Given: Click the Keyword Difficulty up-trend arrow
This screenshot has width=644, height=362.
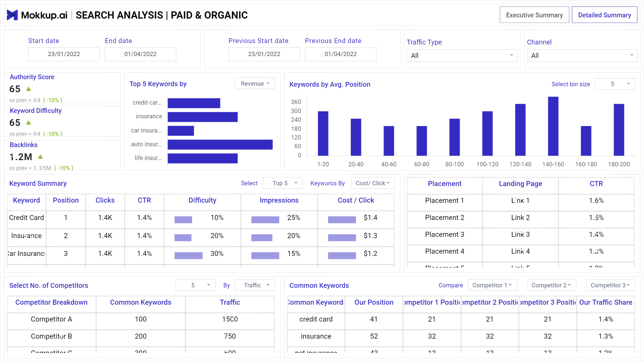Looking at the screenshot, I should tap(28, 123).
